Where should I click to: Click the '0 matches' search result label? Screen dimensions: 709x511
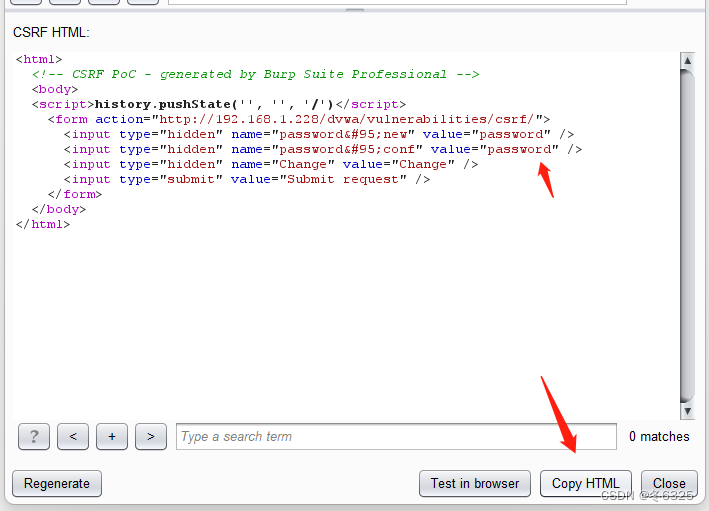pyautogui.click(x=659, y=436)
